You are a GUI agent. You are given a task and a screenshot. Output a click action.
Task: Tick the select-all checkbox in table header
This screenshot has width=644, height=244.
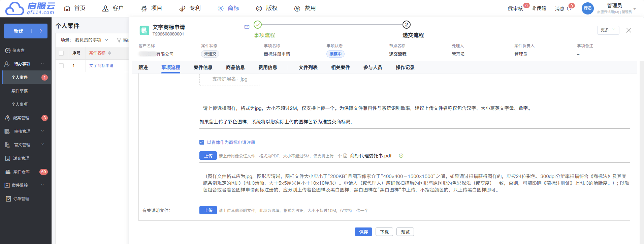61,53
